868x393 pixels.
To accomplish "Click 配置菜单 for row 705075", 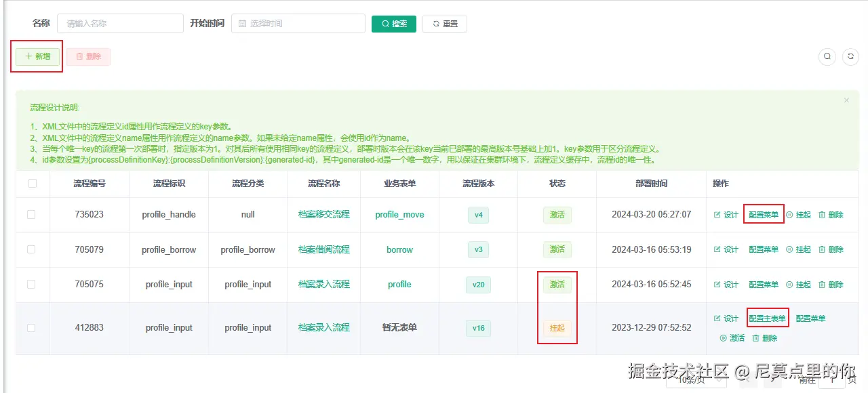I will tap(764, 285).
